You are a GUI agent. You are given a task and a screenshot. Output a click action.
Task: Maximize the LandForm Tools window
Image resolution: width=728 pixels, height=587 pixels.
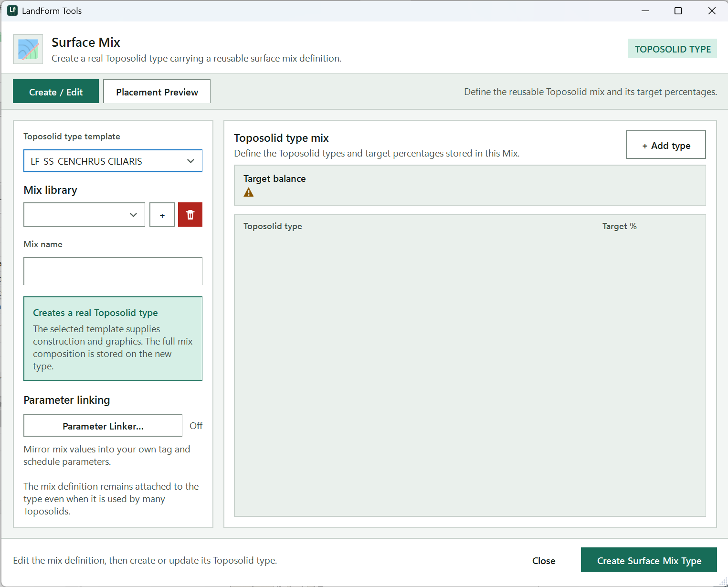(x=678, y=10)
